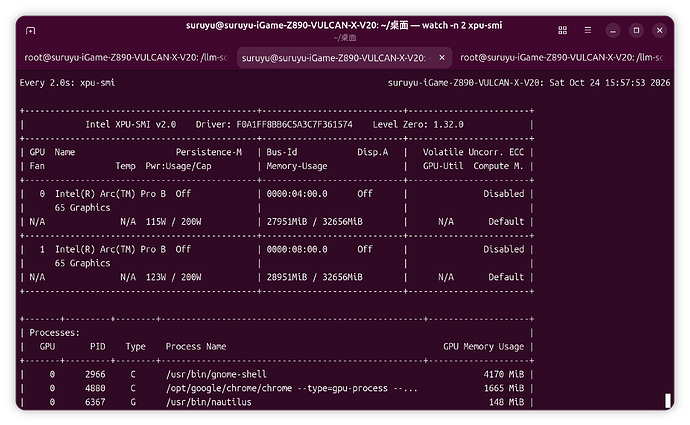Click the Driver version string
This screenshot has height=425, width=690.
[294, 125]
